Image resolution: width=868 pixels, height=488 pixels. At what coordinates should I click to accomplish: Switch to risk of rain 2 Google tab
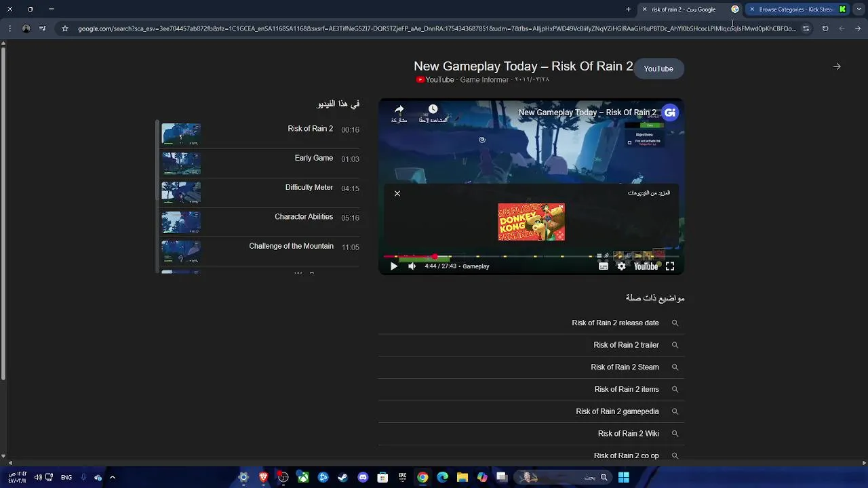pyautogui.click(x=690, y=9)
